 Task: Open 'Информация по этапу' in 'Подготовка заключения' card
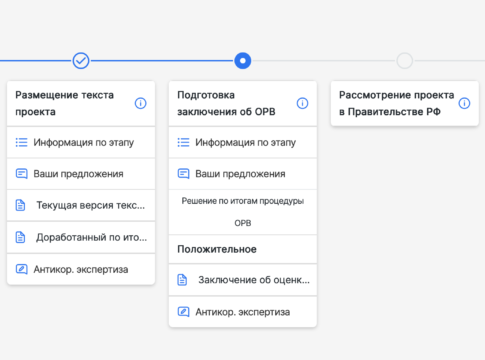tap(243, 142)
